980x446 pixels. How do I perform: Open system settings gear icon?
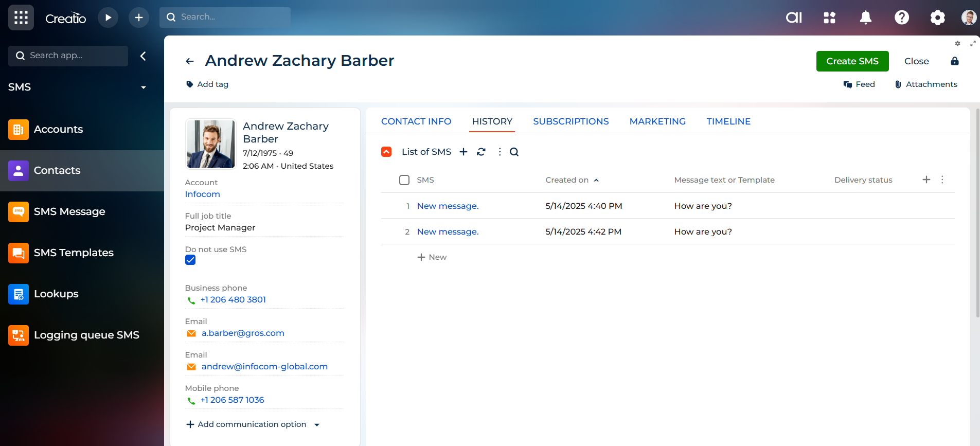coord(938,17)
